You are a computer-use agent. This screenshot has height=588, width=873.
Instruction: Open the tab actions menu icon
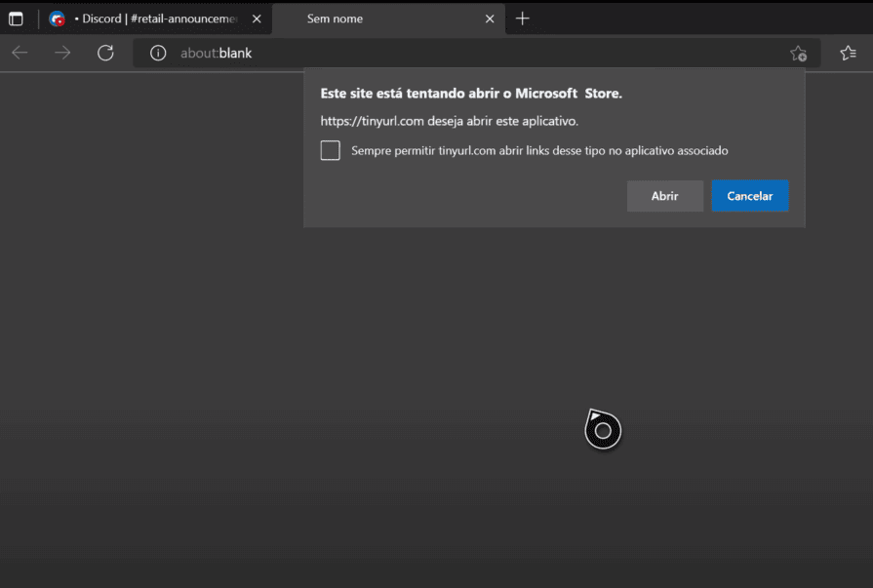[x=16, y=19]
